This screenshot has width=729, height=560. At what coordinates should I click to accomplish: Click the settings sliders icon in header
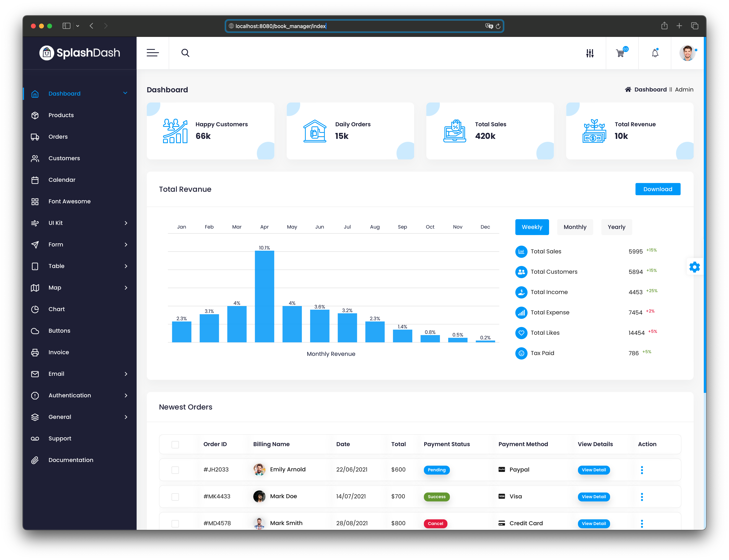click(x=590, y=53)
